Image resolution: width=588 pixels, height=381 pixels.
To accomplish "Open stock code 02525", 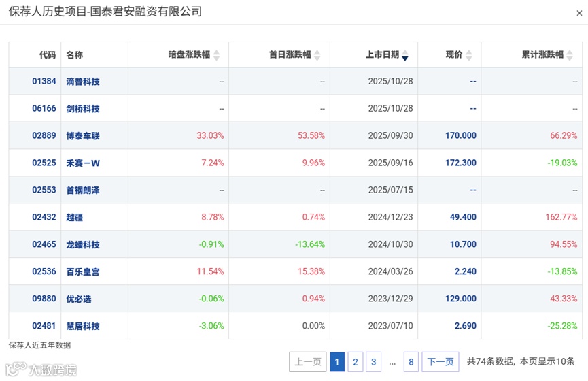I will pyautogui.click(x=44, y=163).
